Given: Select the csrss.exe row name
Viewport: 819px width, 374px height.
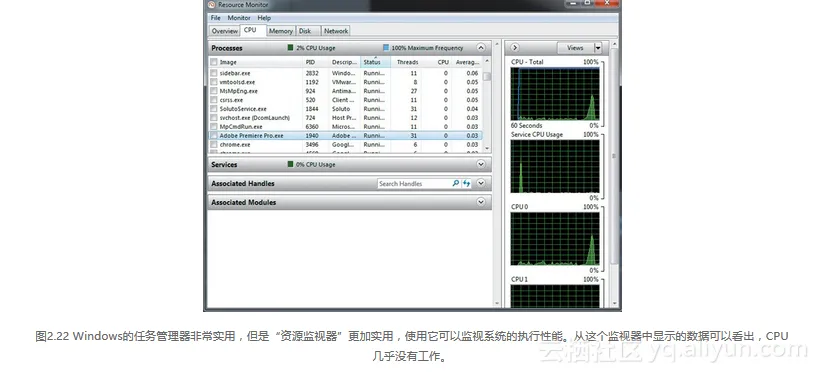Looking at the screenshot, I should pyautogui.click(x=231, y=100).
